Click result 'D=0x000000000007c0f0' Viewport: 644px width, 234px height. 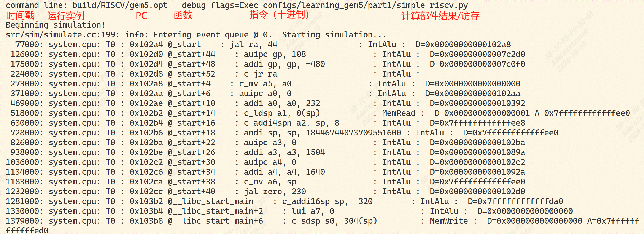click(x=477, y=64)
